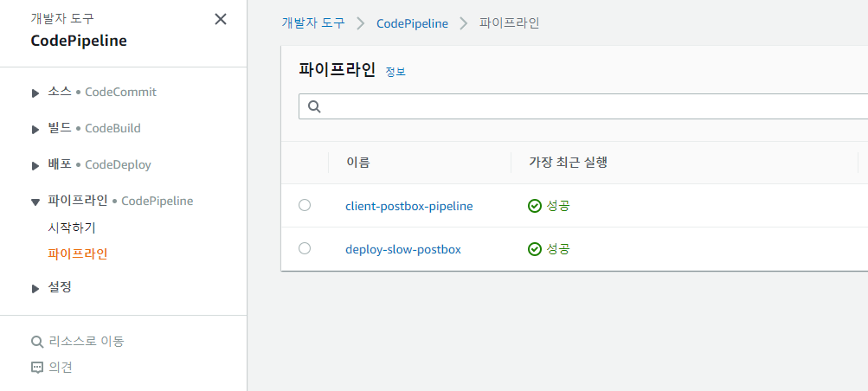Click the 이름 column header
The width and height of the screenshot is (868, 391).
pos(358,163)
